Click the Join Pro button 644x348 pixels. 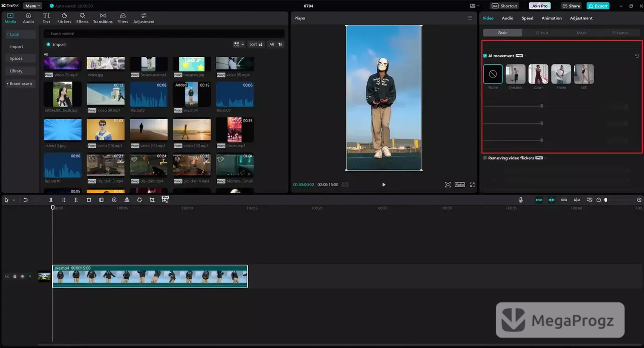[539, 6]
